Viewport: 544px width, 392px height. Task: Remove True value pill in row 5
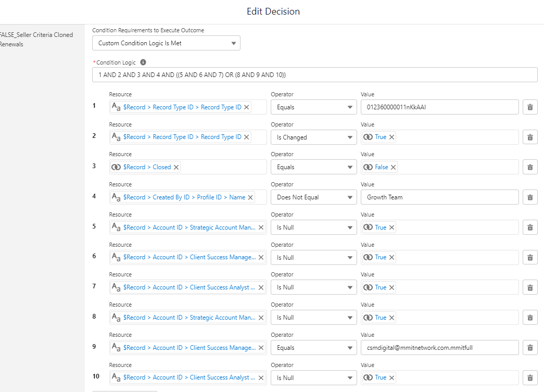coord(392,227)
